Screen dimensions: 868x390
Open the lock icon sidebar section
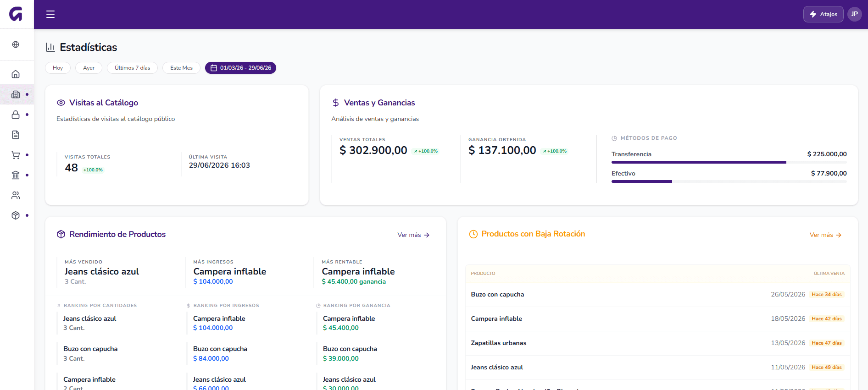click(x=16, y=115)
